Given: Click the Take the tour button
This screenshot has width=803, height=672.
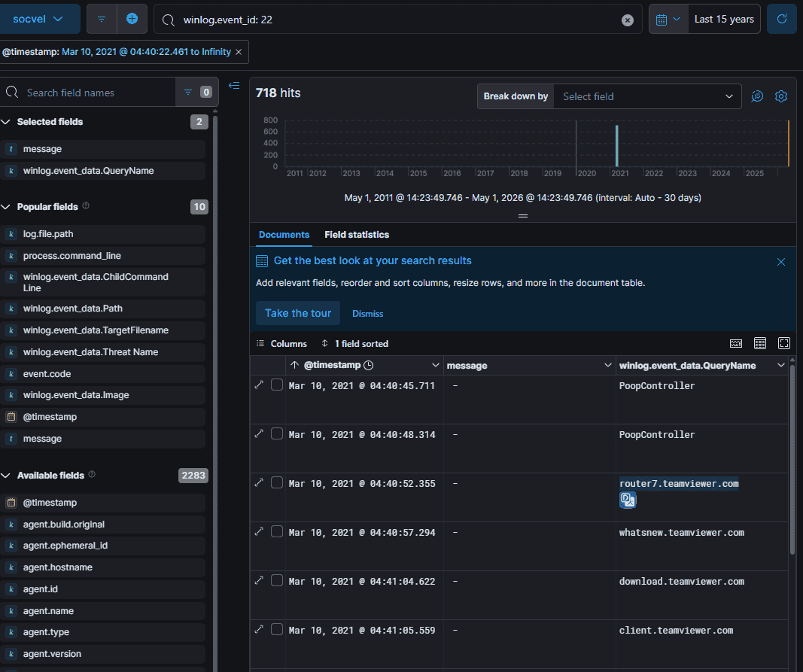Looking at the screenshot, I should coord(298,313).
